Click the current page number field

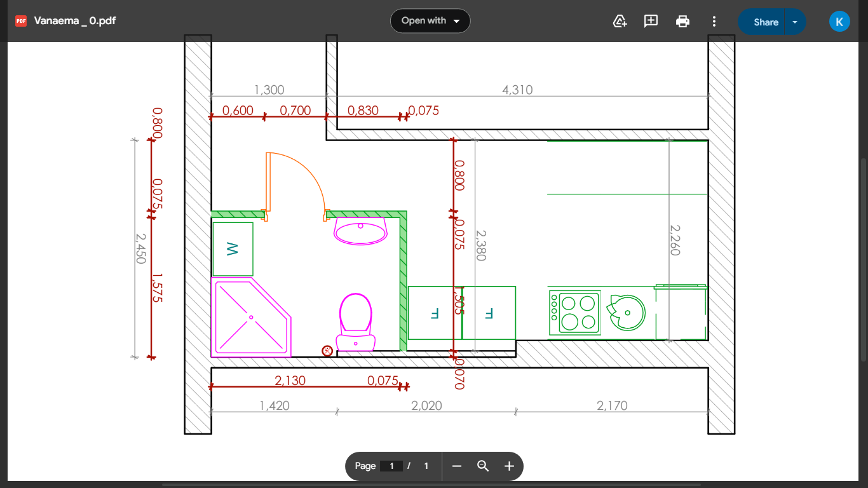pos(391,466)
